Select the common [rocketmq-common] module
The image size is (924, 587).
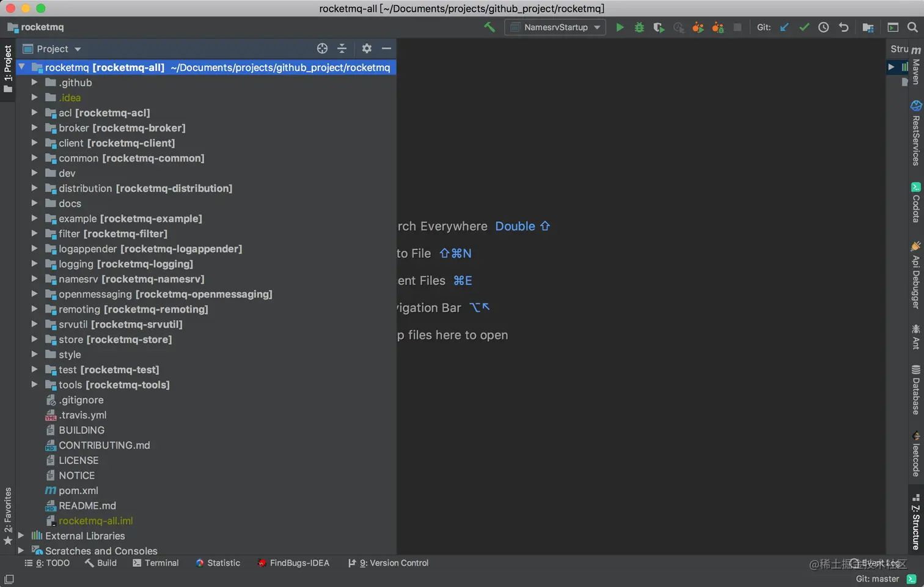click(131, 158)
